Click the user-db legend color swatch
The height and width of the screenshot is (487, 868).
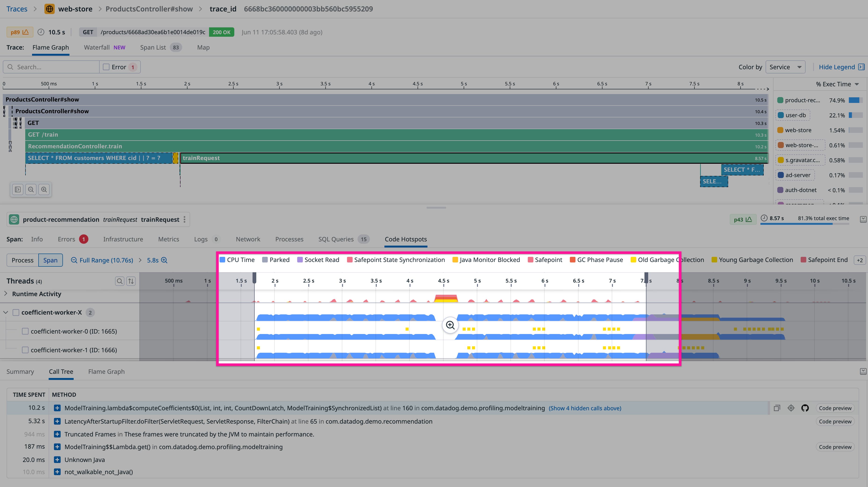click(x=781, y=115)
